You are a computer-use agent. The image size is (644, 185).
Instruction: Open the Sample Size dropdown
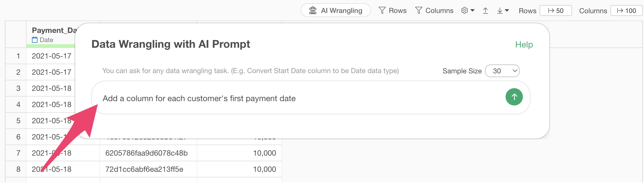tap(502, 71)
